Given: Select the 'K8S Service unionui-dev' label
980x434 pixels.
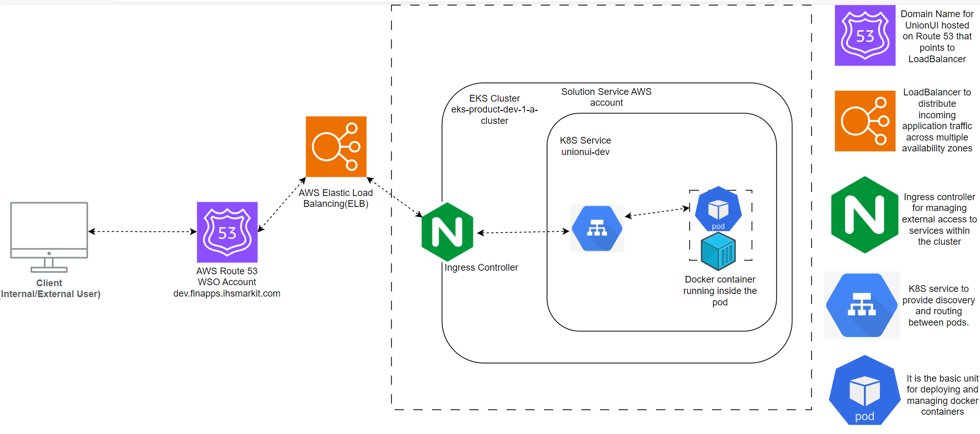Looking at the screenshot, I should click(585, 146).
